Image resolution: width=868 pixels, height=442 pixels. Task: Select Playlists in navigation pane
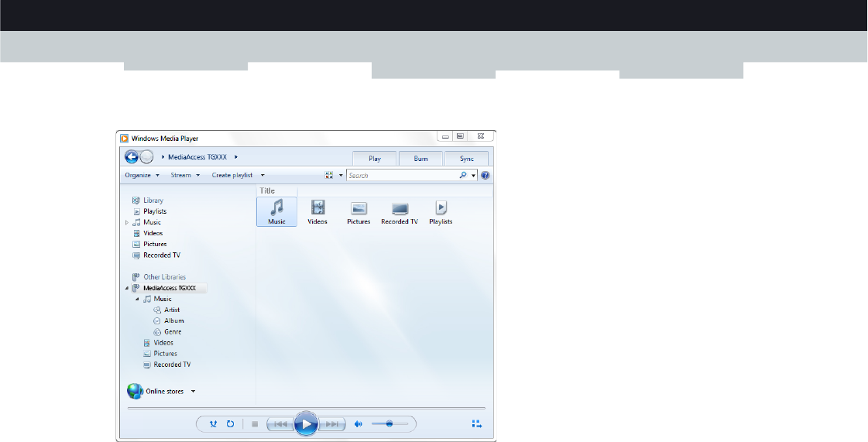coord(155,211)
